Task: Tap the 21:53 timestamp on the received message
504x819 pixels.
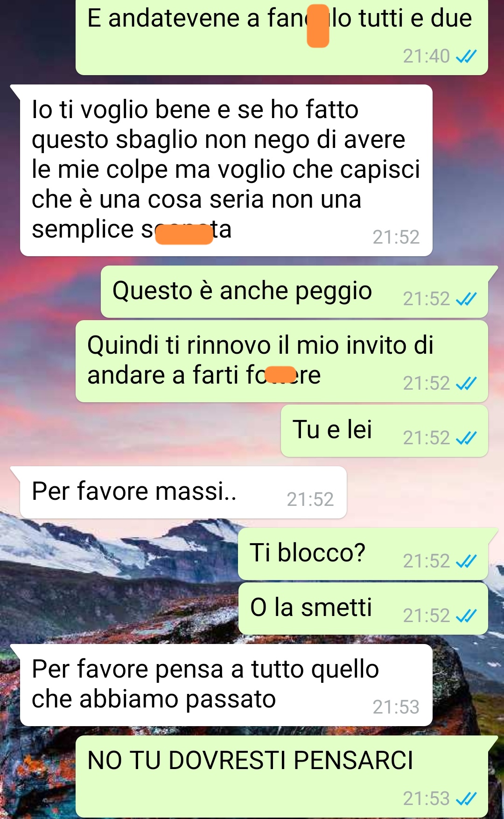Action: click(x=396, y=707)
